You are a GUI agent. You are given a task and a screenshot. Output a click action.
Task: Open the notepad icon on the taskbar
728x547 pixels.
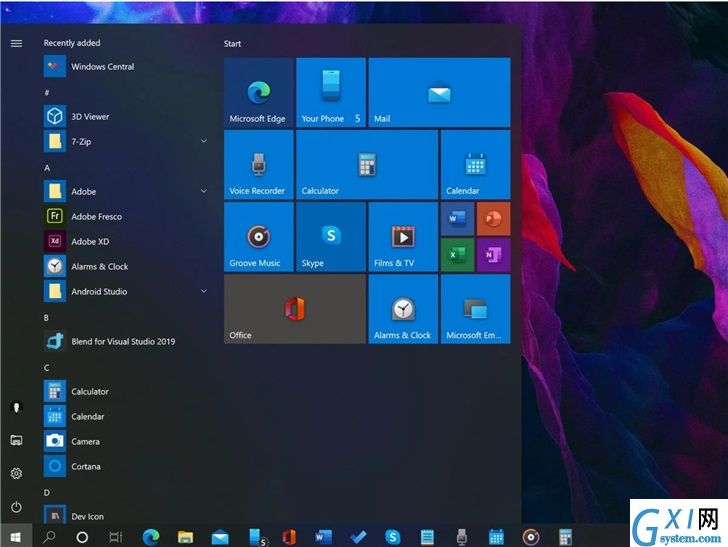(x=427, y=537)
